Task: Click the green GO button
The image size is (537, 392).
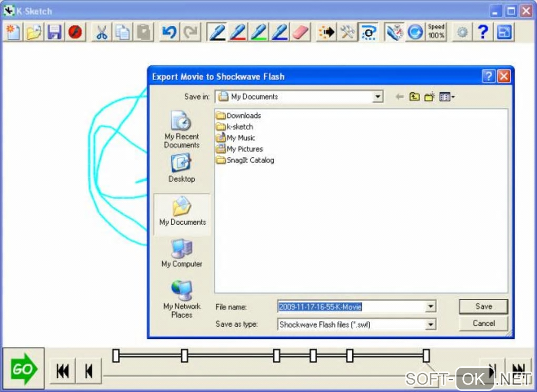Action: [23, 369]
